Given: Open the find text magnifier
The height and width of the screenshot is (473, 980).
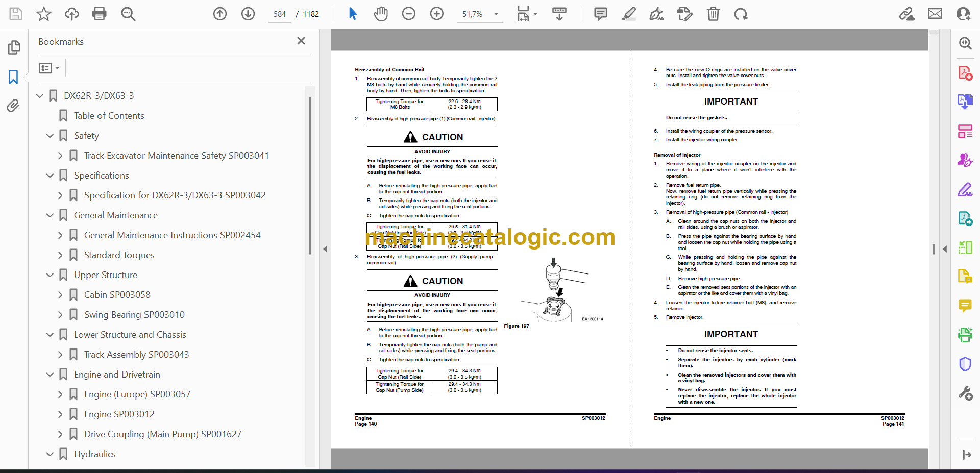Looking at the screenshot, I should (x=128, y=14).
